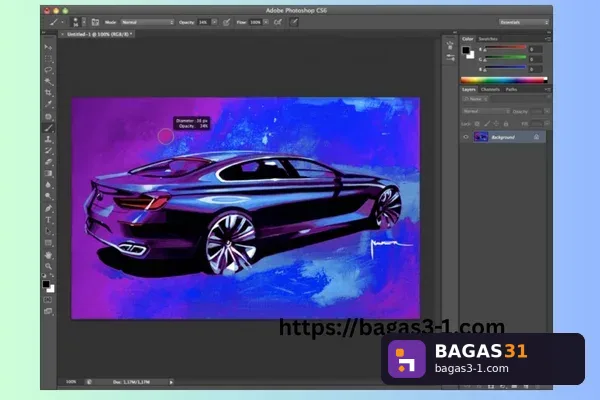
Task: Hide the Background layer with eye icon
Action: pyautogui.click(x=466, y=137)
